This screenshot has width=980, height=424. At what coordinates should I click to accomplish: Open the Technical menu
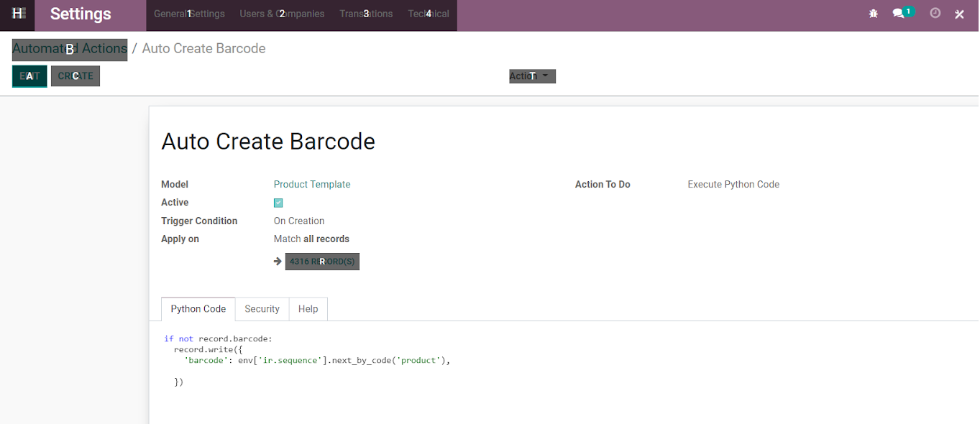tap(429, 14)
